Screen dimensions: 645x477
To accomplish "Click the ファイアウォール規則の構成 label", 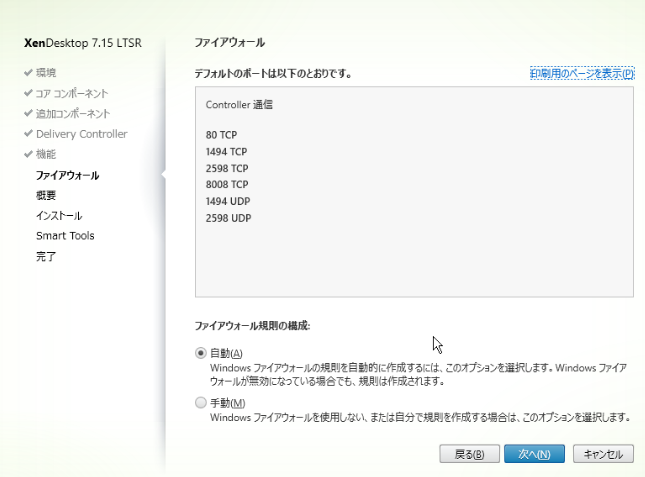I will coord(252,326).
